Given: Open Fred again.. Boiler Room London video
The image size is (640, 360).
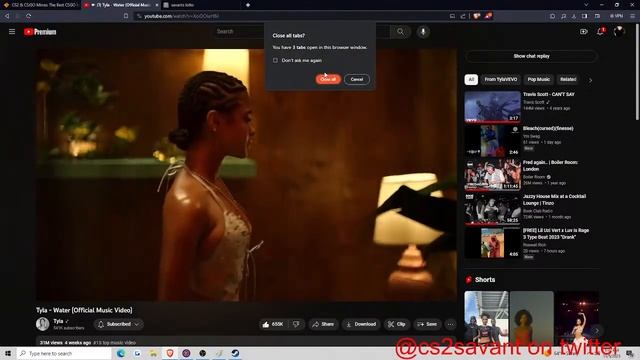Looking at the screenshot, I should click(x=492, y=175).
